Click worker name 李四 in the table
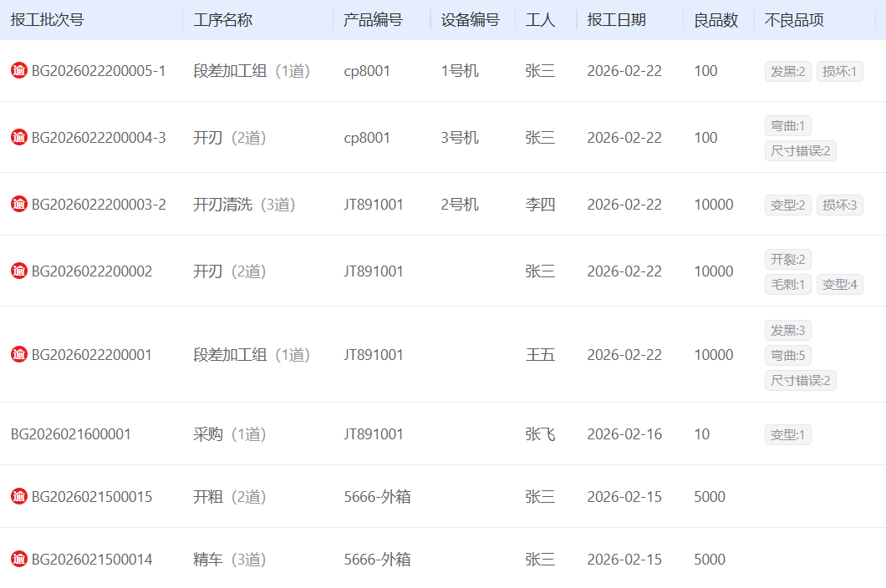Image resolution: width=886 pixels, height=588 pixels. (x=540, y=205)
